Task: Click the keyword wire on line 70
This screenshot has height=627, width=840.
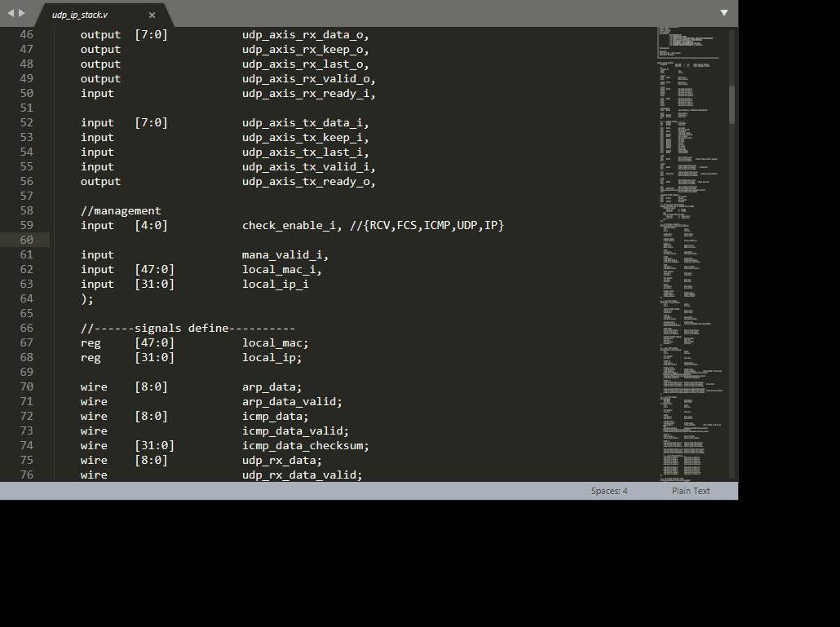Action: pos(93,386)
